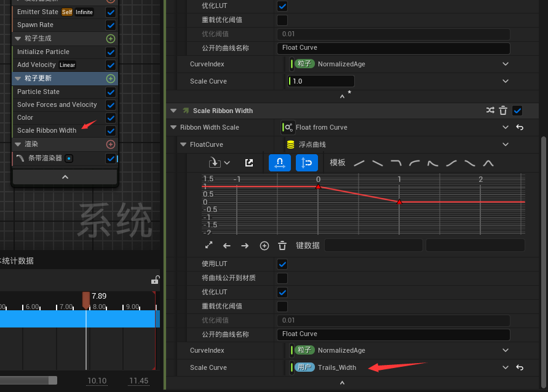Go to previous curve key arrow
Screen dimensions: 548x392
pyautogui.click(x=227, y=246)
